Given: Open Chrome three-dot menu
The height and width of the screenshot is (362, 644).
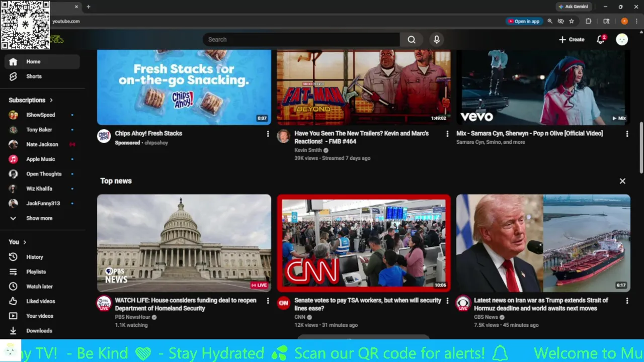Looking at the screenshot, I should pyautogui.click(x=636, y=21).
